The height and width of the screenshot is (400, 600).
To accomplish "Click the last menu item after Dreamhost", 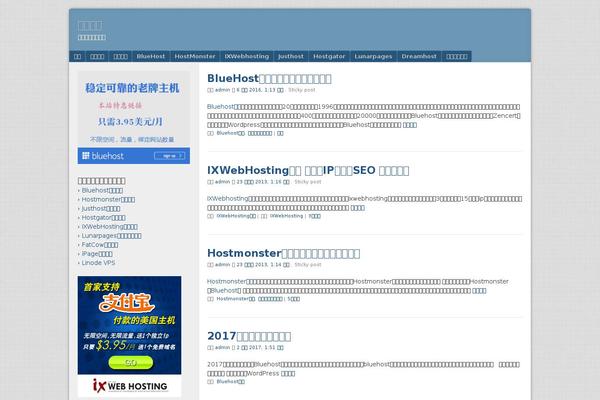I will [x=457, y=56].
